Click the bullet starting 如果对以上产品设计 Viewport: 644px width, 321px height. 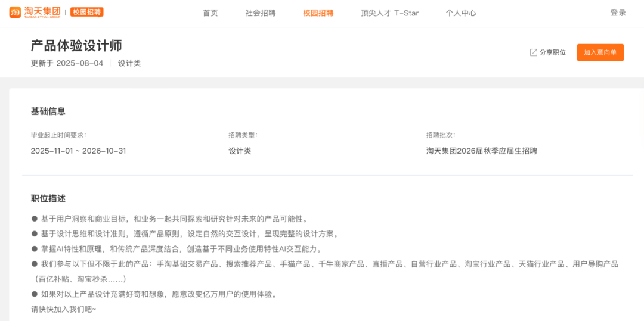tap(154, 294)
